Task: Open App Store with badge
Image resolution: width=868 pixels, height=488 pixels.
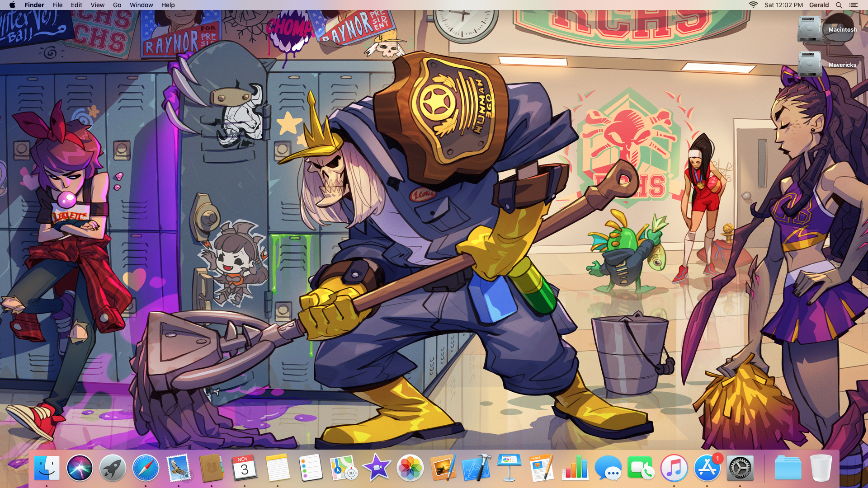Action: [x=707, y=468]
